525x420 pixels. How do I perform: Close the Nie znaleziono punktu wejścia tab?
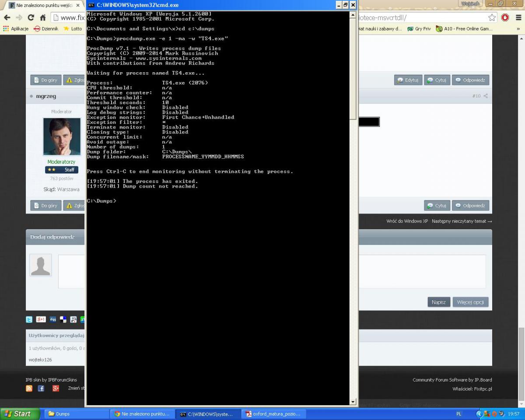tap(78, 5)
